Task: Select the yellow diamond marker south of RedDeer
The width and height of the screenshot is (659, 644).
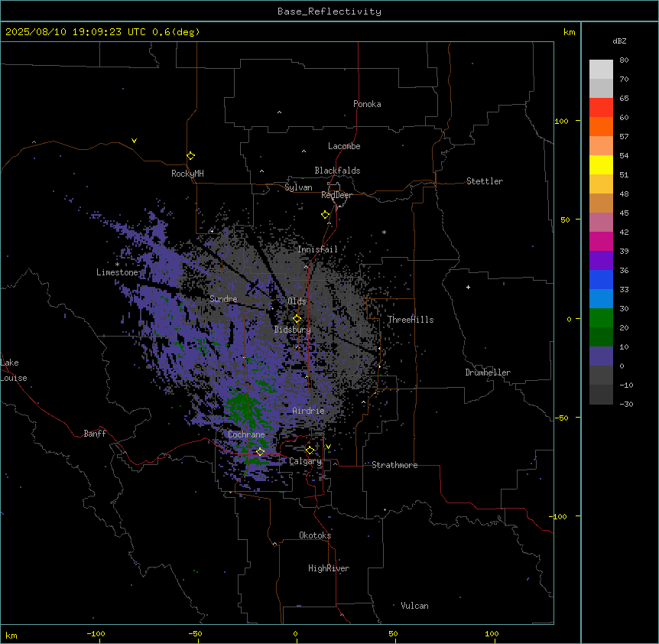Action: pyautogui.click(x=326, y=215)
